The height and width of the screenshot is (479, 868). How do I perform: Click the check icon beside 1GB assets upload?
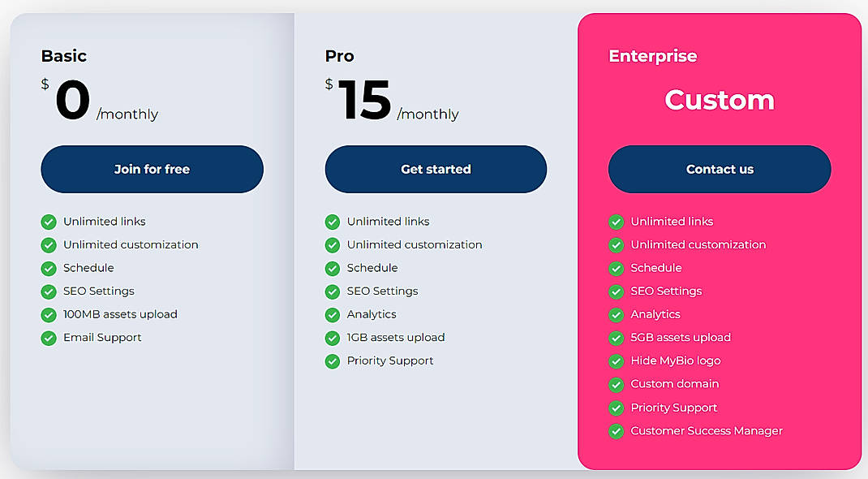point(333,338)
